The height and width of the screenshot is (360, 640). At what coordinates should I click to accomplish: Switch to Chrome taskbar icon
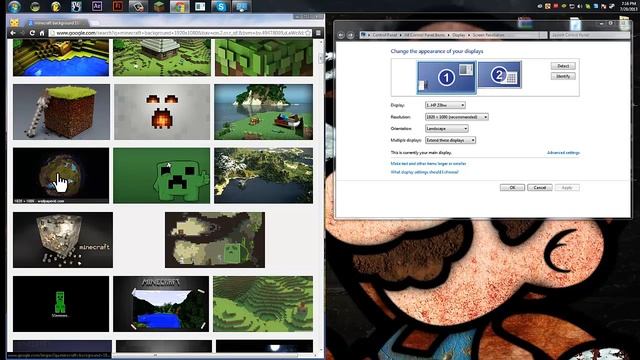click(180, 6)
